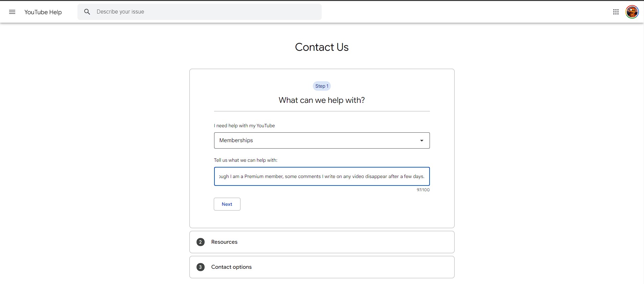644x284 pixels.
Task: Click the Tell us what we can help with label
Action: (x=246, y=160)
